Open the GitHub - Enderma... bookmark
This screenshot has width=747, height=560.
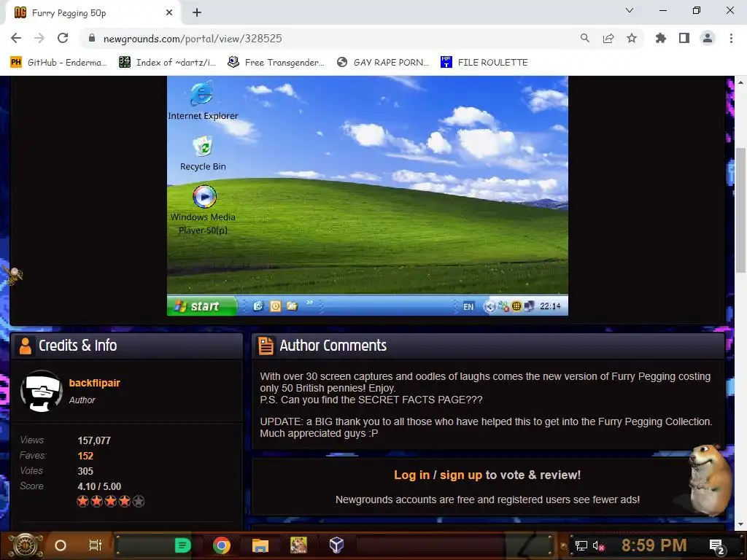(x=58, y=63)
